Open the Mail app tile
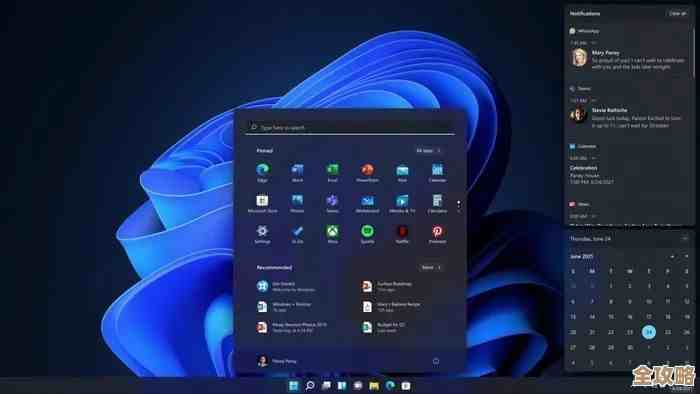700x394 pixels. pyautogui.click(x=402, y=172)
